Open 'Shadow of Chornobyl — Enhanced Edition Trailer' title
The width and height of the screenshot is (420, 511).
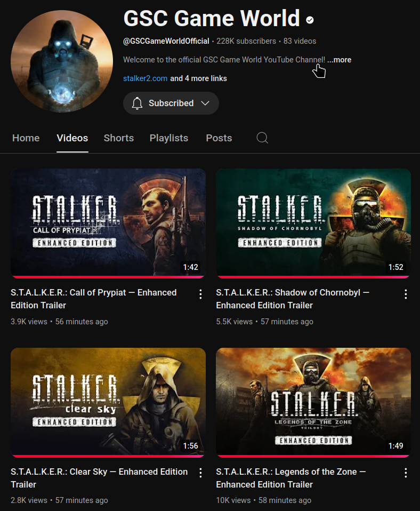click(293, 299)
